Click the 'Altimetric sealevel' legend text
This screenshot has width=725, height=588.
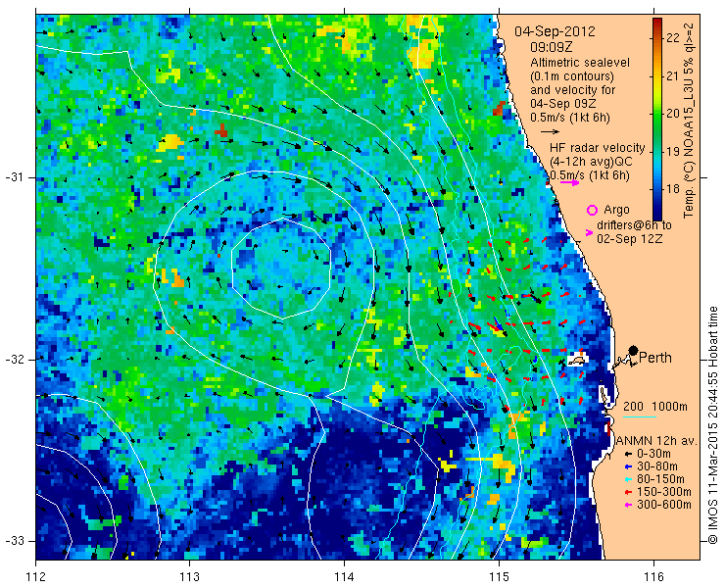pyautogui.click(x=580, y=63)
